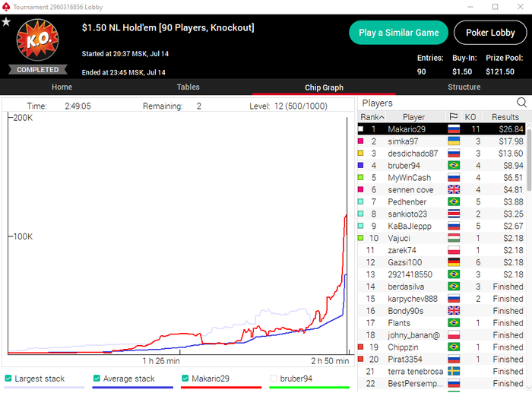
Task: Select player simka97 in list
Action: tap(442, 141)
